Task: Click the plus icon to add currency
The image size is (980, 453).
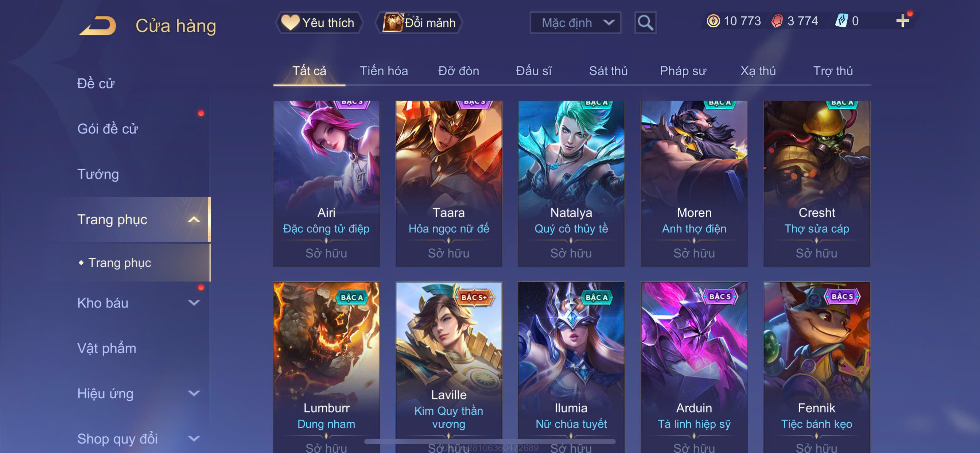Action: click(x=902, y=20)
